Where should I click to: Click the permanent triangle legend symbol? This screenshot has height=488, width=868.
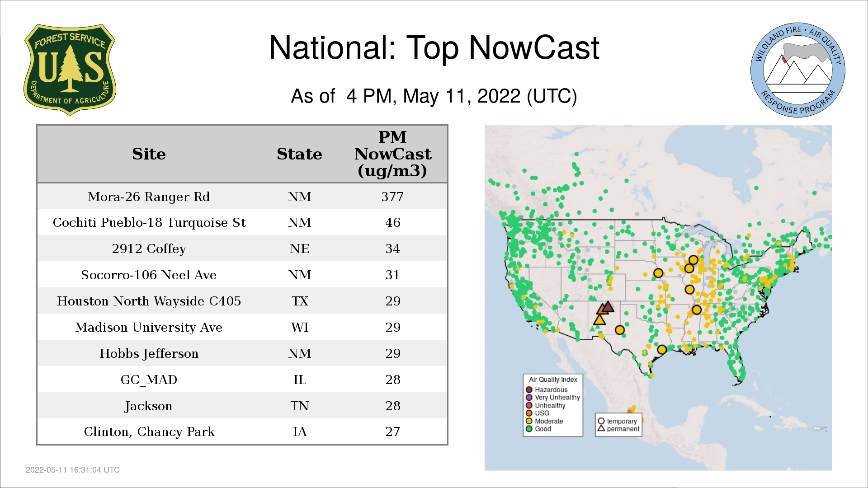601,428
